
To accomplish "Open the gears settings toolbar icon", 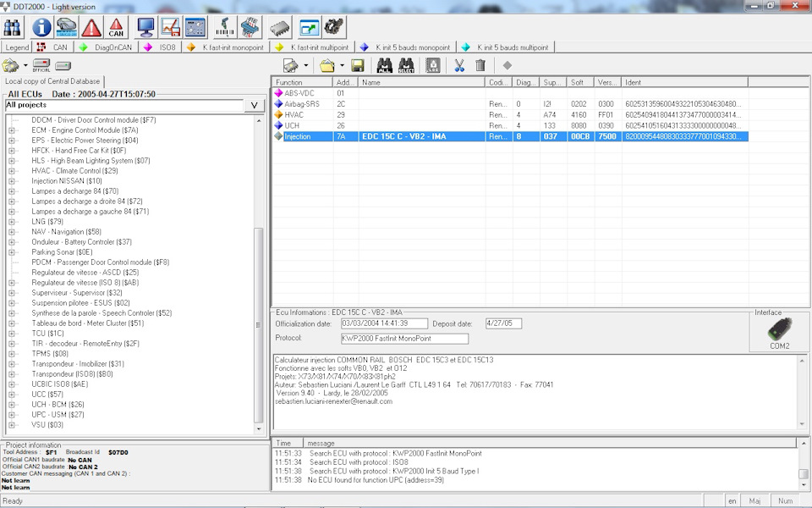I will 334,27.
